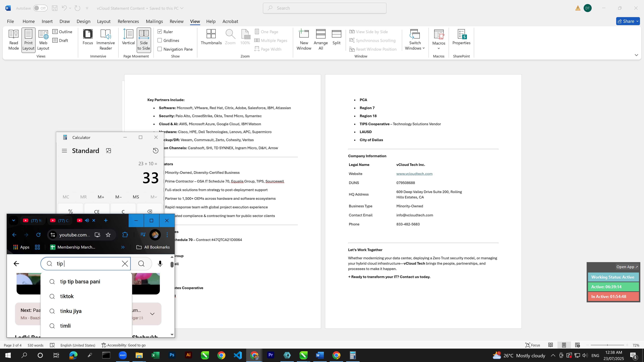Toggle calculator keep on top
This screenshot has height=362, width=644.
(108, 151)
